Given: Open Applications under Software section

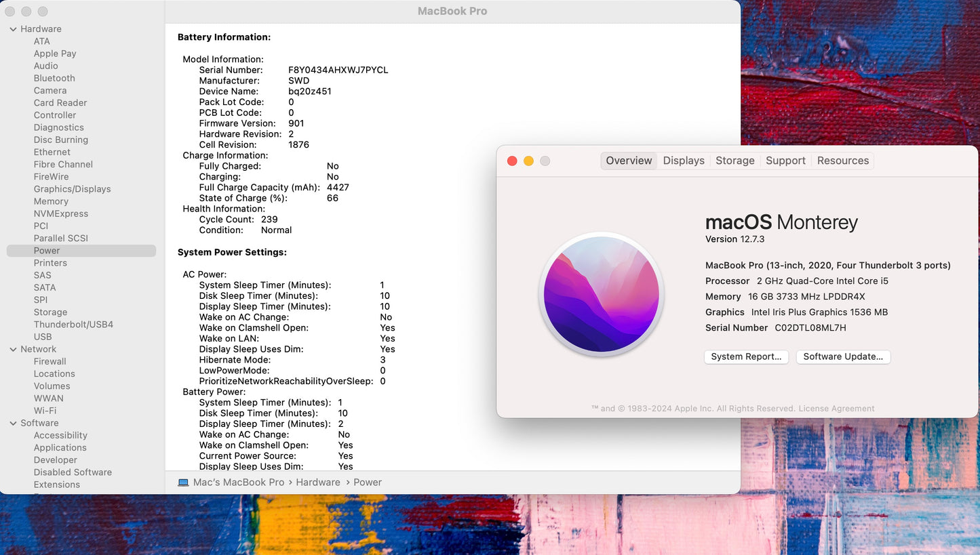Looking at the screenshot, I should [60, 448].
